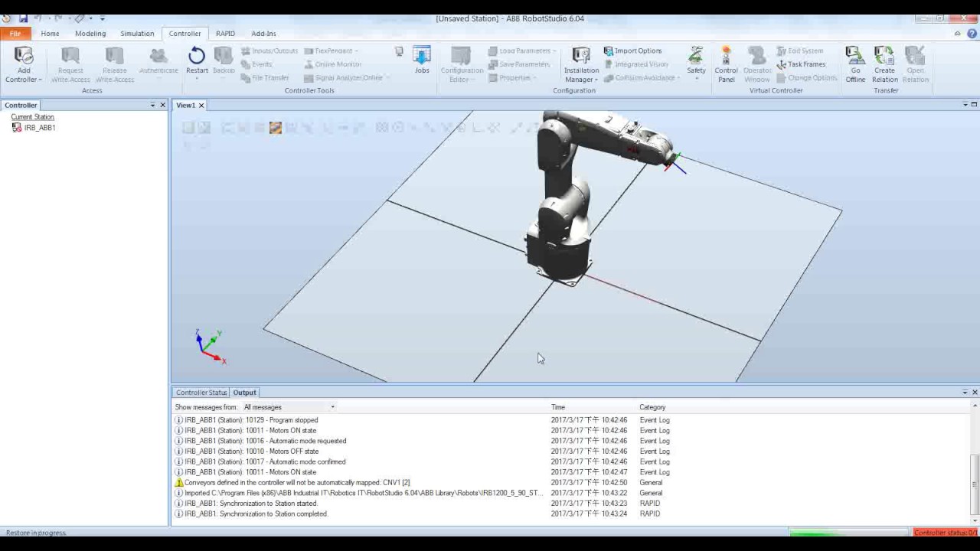
Task: Switch to the Simulation ribbon tab
Action: click(137, 34)
